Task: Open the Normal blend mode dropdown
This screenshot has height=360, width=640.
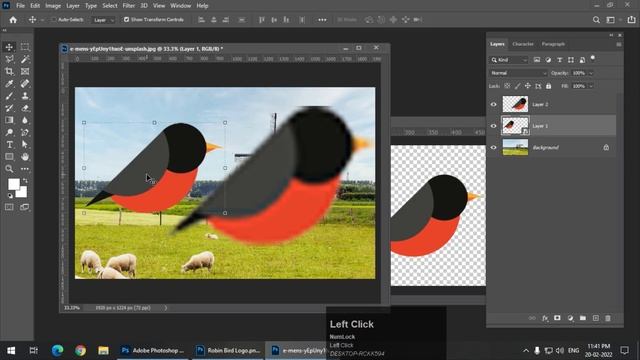Action: (518, 73)
